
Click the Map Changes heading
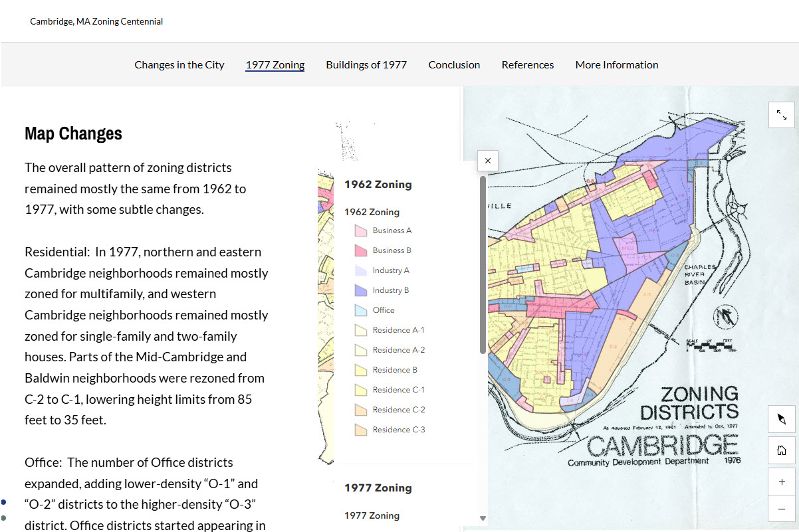point(73,133)
